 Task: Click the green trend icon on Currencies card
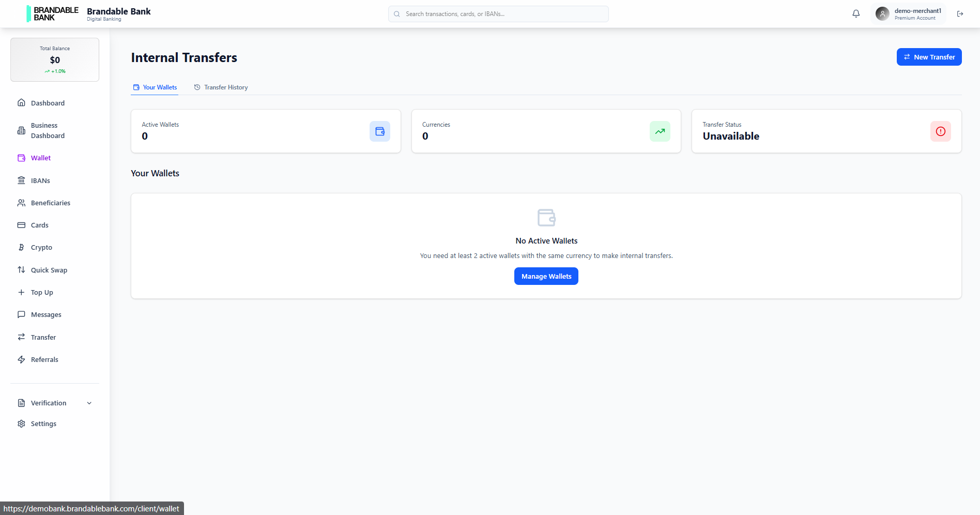[x=660, y=131]
